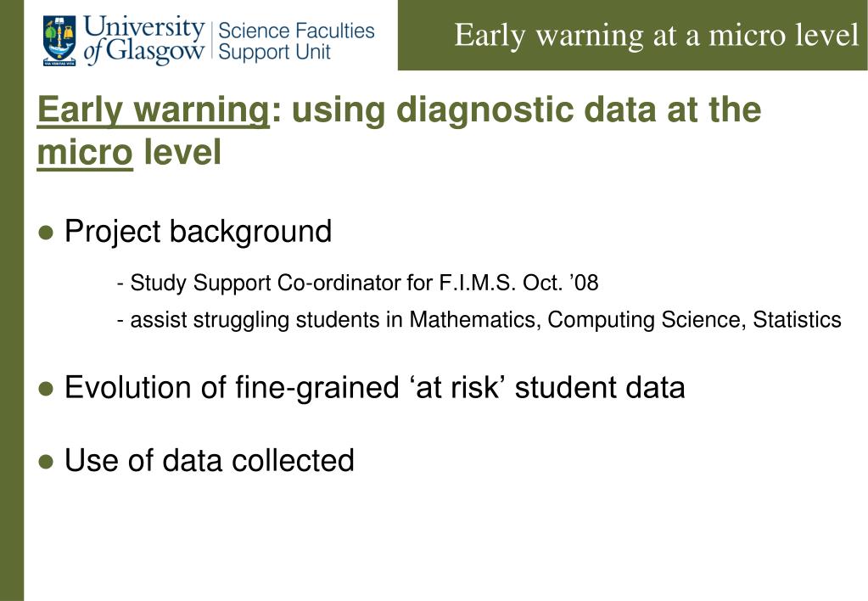Click the word 'Mathematics' in the sub-point
868x601 pixels.
click(475, 320)
